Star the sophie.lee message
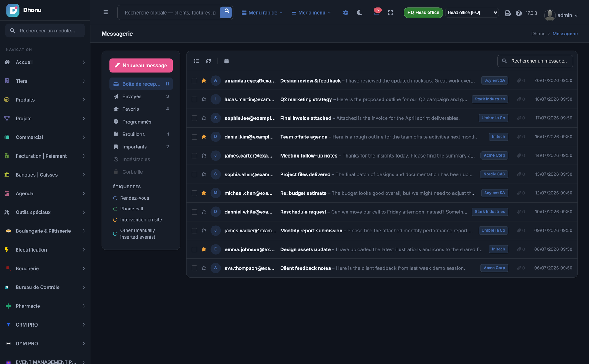589x364 pixels. pyautogui.click(x=204, y=118)
